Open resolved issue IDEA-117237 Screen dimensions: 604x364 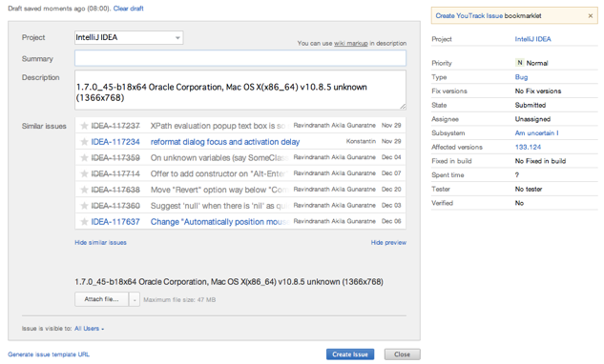pyautogui.click(x=115, y=126)
